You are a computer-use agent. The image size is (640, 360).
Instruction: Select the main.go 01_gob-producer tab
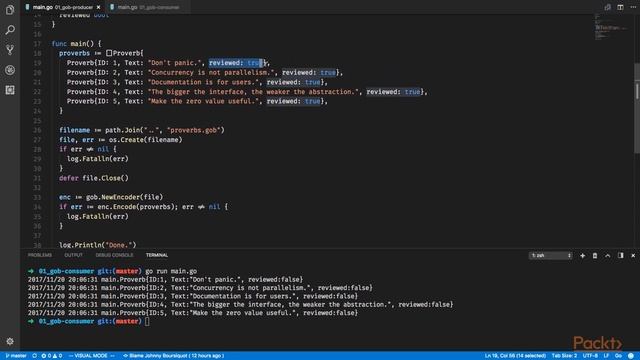(x=63, y=7)
